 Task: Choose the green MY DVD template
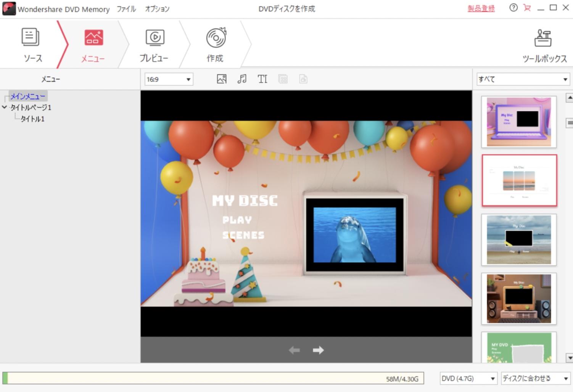click(x=519, y=347)
